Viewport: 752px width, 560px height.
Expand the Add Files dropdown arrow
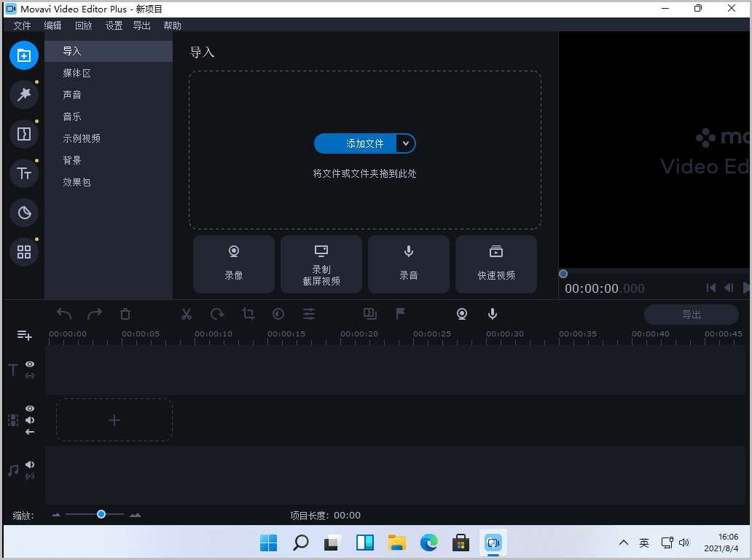(406, 143)
